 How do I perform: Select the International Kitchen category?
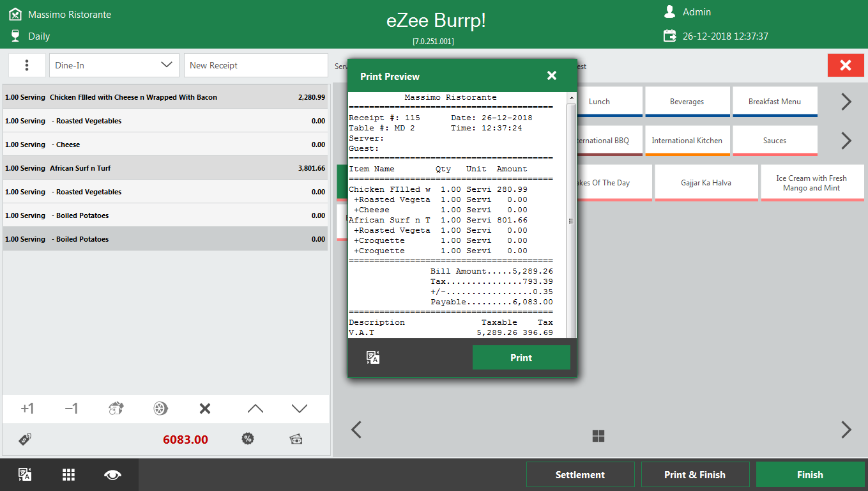pyautogui.click(x=687, y=141)
